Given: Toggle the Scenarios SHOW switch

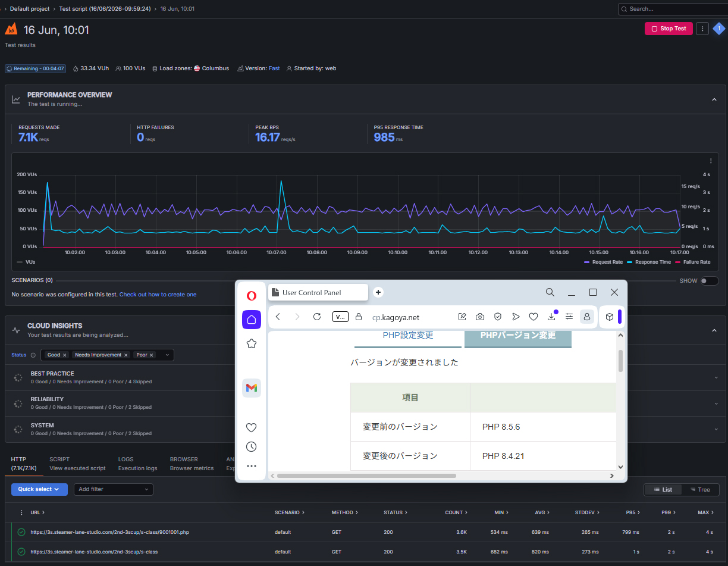Looking at the screenshot, I should [x=709, y=281].
